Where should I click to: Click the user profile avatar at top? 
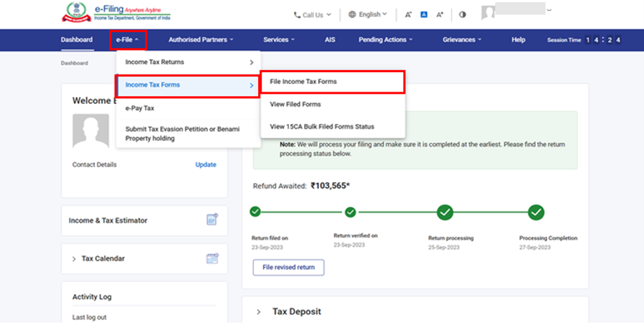point(488,13)
